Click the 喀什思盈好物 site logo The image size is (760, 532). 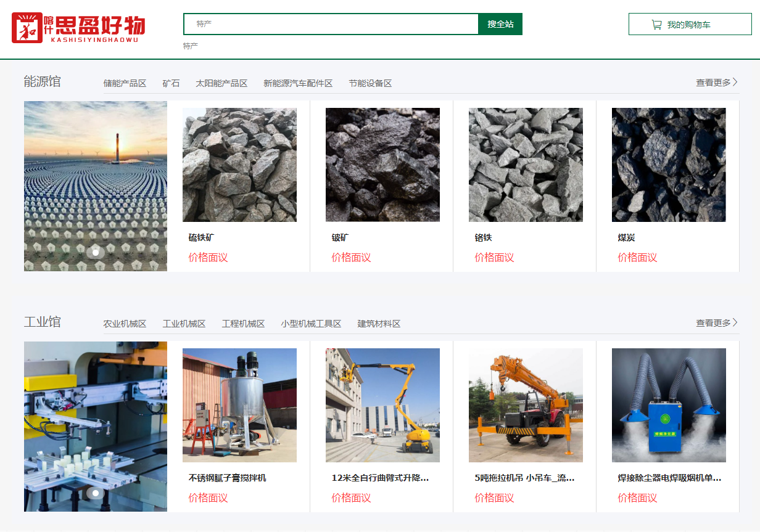(78, 28)
